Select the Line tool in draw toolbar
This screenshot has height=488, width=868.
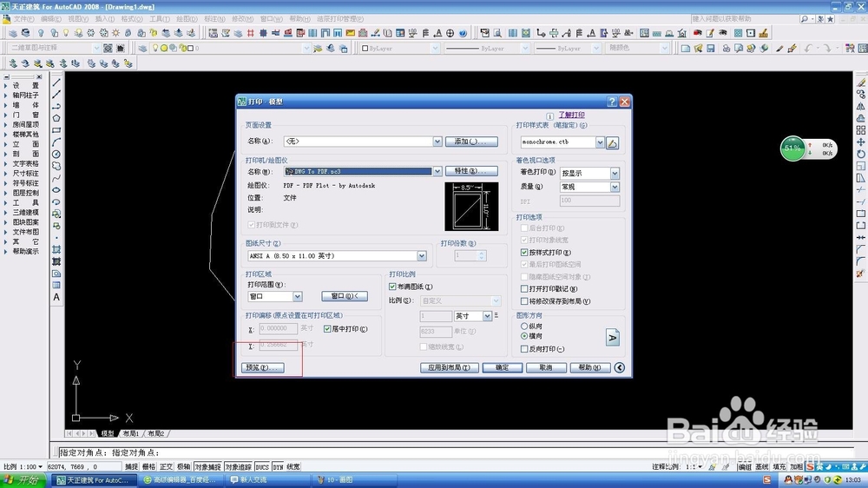coord(56,82)
